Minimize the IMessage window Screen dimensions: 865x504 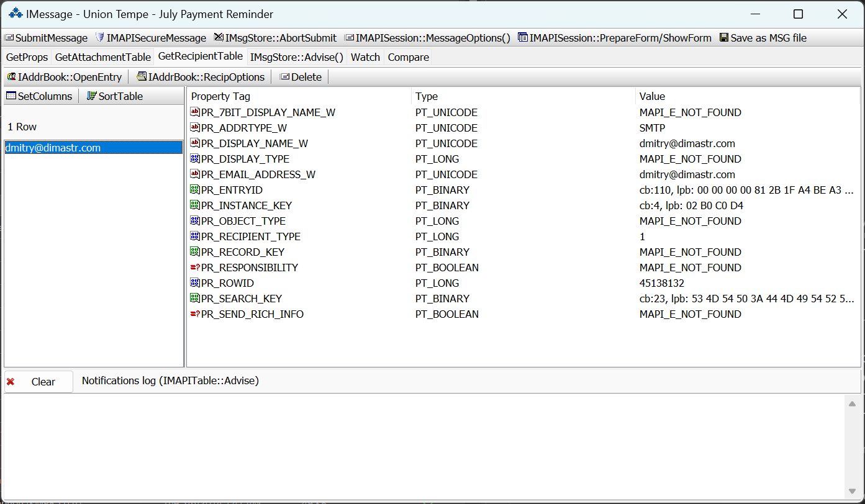pos(756,14)
